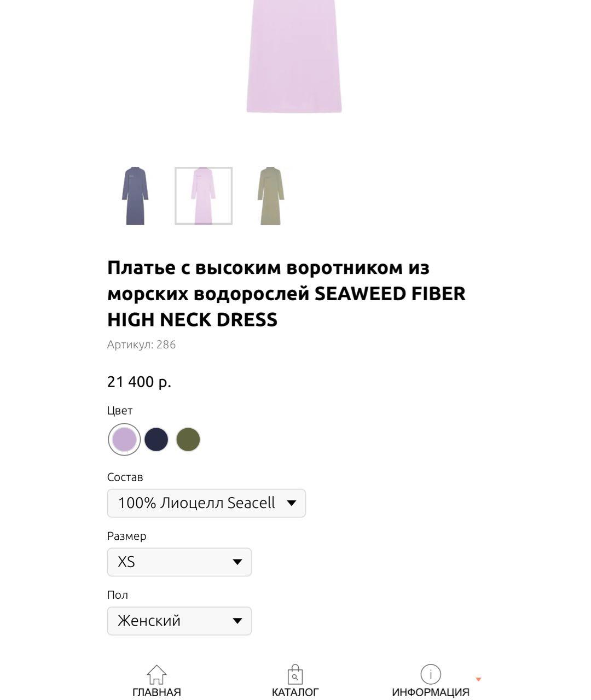Expand the Размер dropdown showing XS
The height and width of the screenshot is (700, 591).
pos(179,562)
